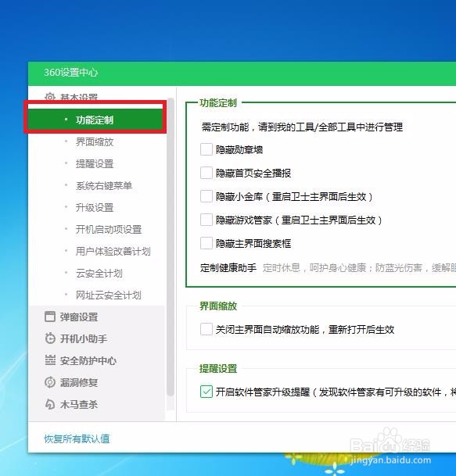456x476 pixels.
Task: Go to 提醒设置 in sidebar
Action: click(95, 163)
